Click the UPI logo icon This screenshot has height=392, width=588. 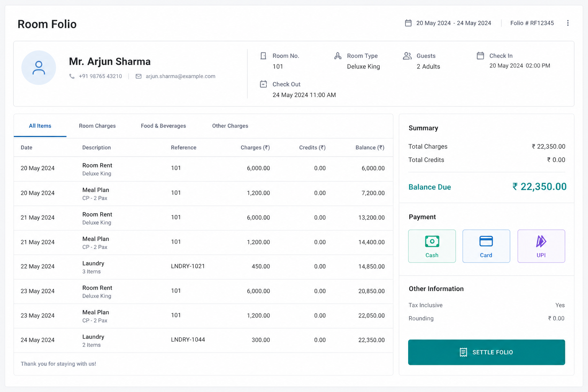pyautogui.click(x=541, y=241)
